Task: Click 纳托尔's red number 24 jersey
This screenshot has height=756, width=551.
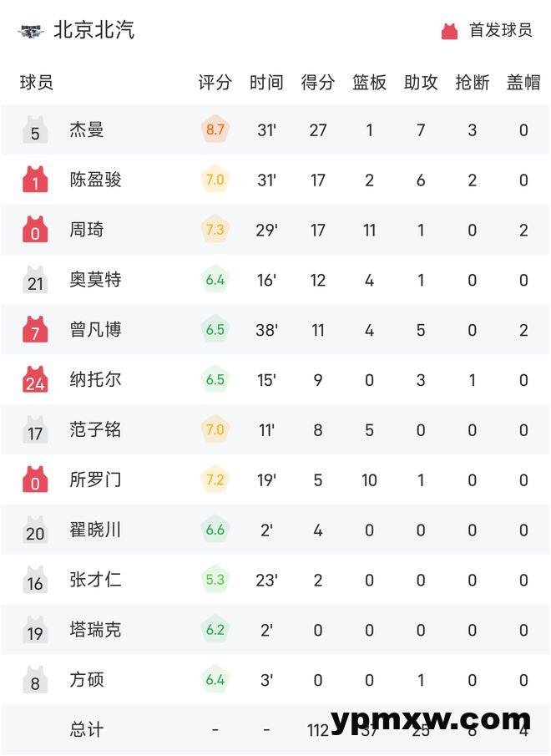Action: [x=35, y=380]
